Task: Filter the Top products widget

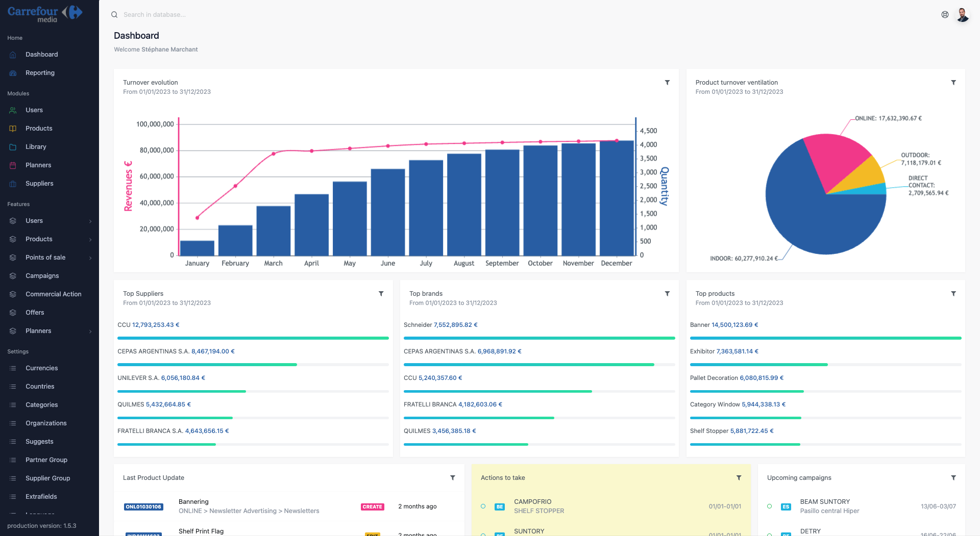Action: click(x=953, y=294)
